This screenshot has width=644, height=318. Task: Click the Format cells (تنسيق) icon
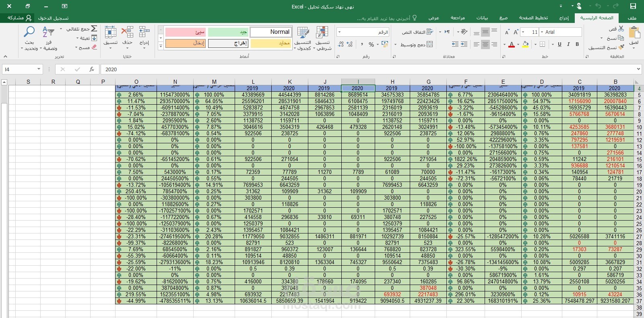[x=110, y=32]
